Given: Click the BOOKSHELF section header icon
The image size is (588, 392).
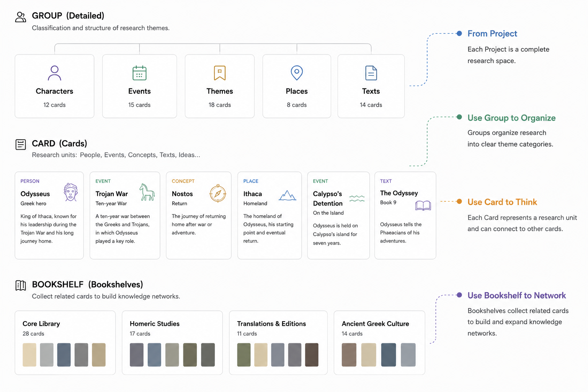Looking at the screenshot, I should coord(21,285).
